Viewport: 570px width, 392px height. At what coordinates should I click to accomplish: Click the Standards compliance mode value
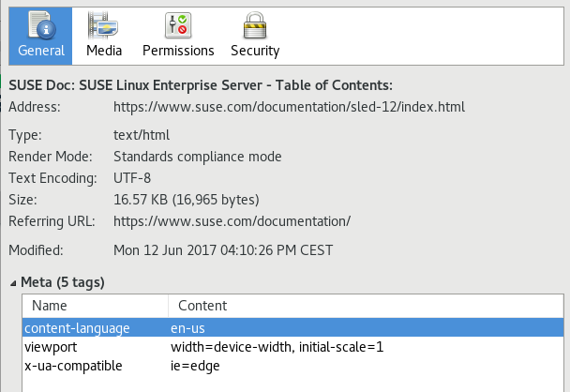(x=197, y=157)
